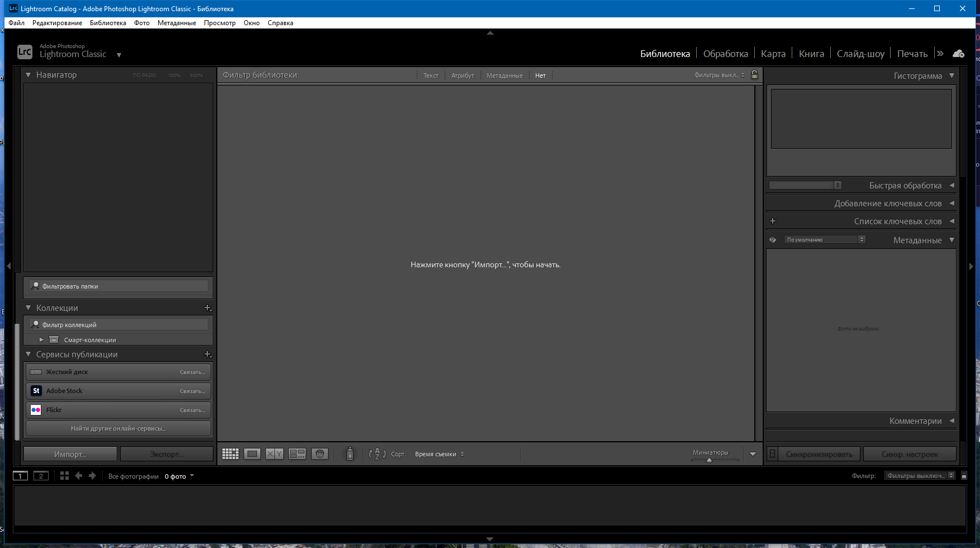980x548 pixels.
Task: Open the Метаданные menu in the menu bar
Action: tap(177, 23)
